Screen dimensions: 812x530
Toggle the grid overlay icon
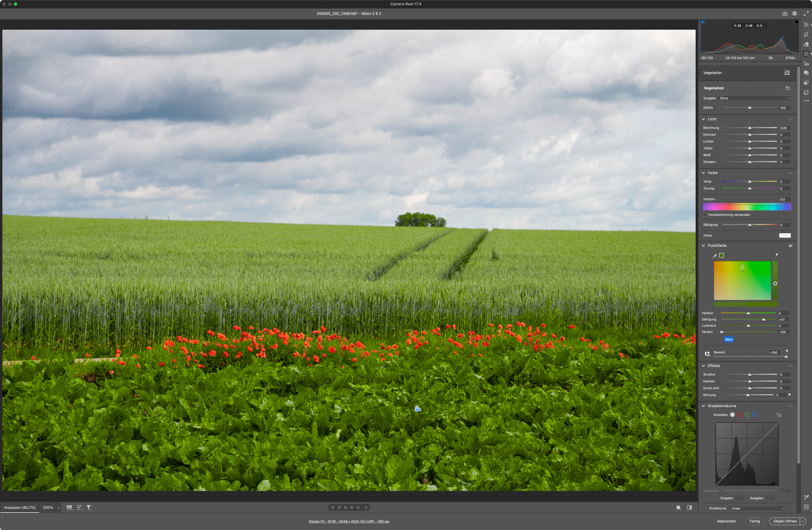pyautogui.click(x=806, y=507)
